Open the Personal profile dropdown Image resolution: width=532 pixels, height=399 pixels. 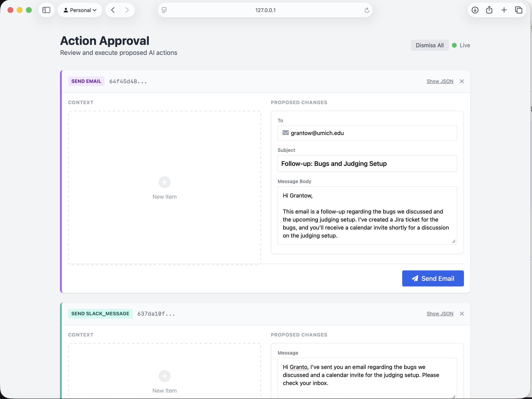coord(80,10)
